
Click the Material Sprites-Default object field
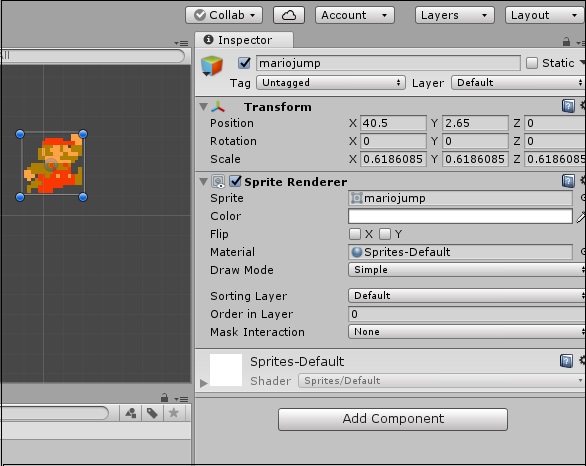point(460,252)
